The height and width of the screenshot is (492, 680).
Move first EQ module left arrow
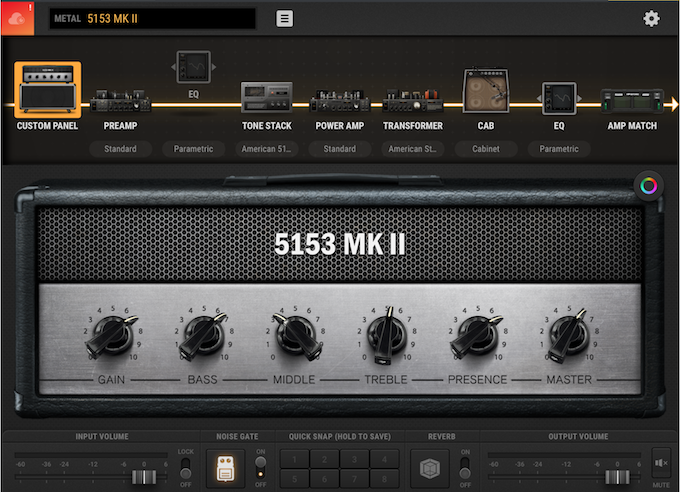(173, 67)
